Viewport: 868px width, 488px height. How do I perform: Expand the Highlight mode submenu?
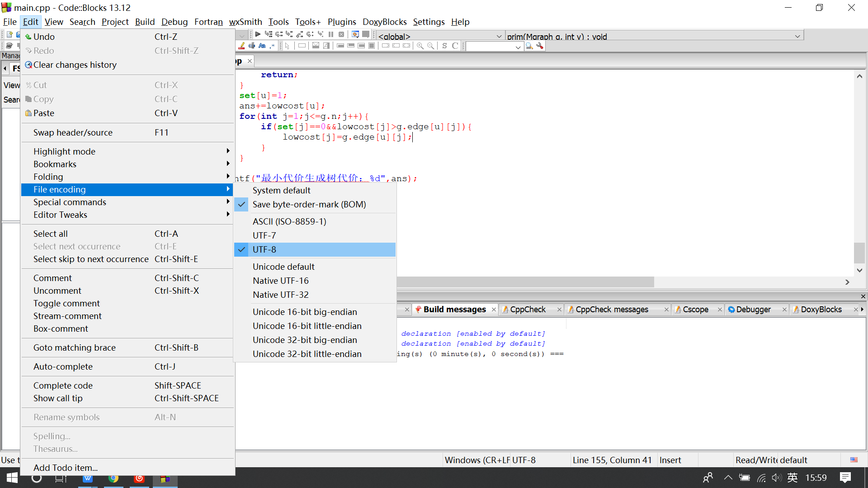[127, 151]
